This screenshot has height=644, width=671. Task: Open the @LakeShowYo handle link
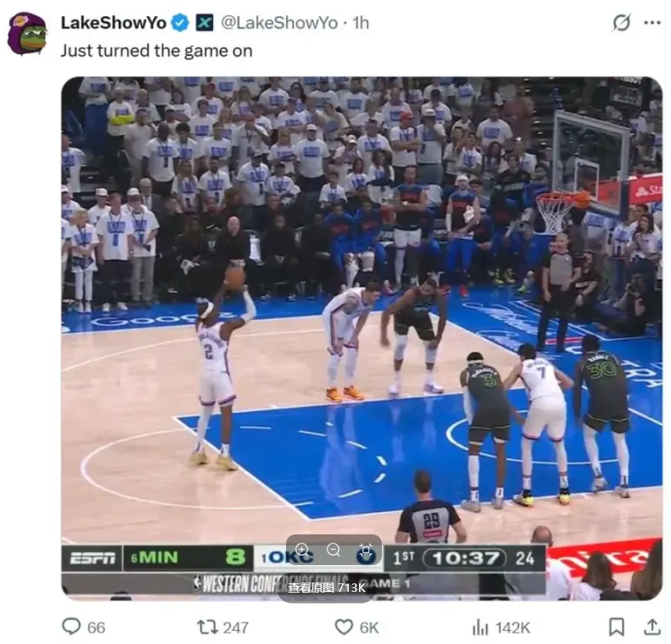tap(279, 23)
